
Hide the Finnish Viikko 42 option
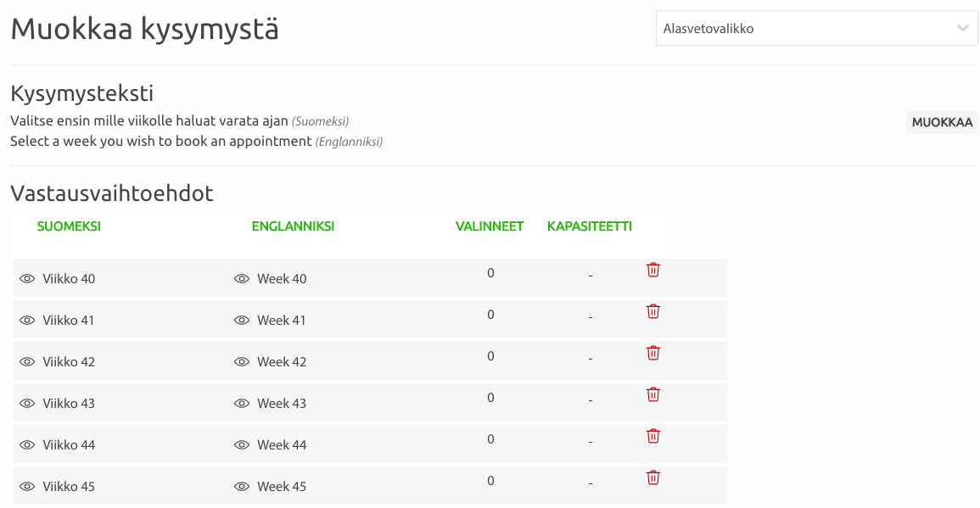[27, 362]
